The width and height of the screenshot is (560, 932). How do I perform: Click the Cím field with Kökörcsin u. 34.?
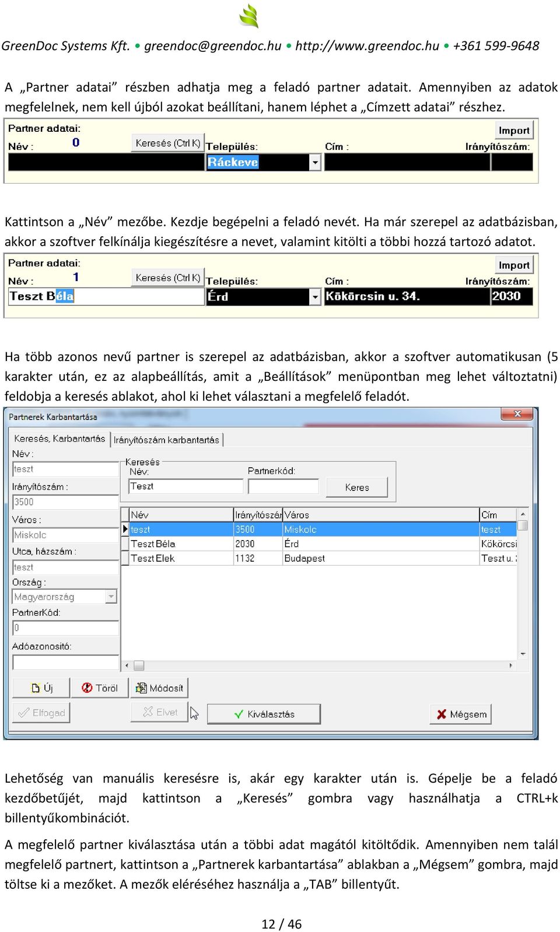[x=407, y=296]
